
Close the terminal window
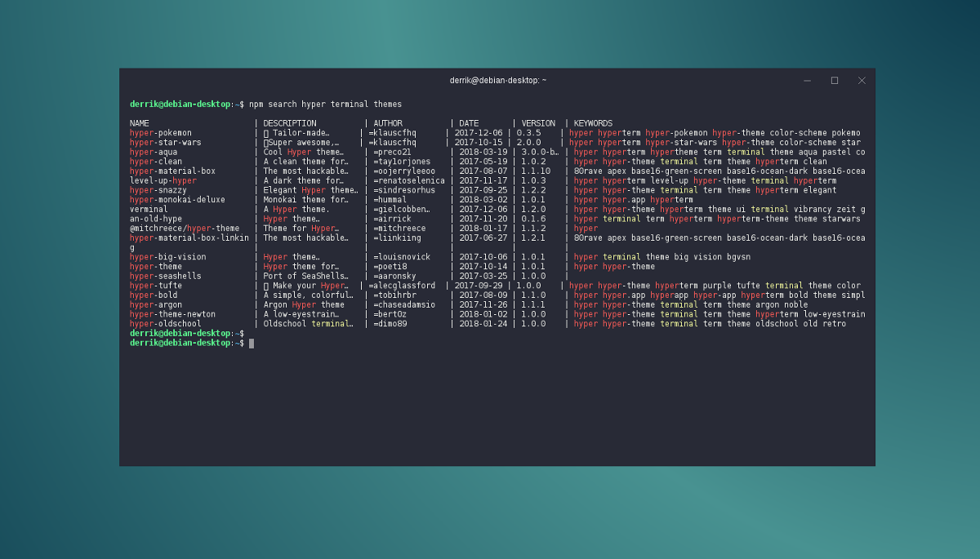pyautogui.click(x=862, y=80)
